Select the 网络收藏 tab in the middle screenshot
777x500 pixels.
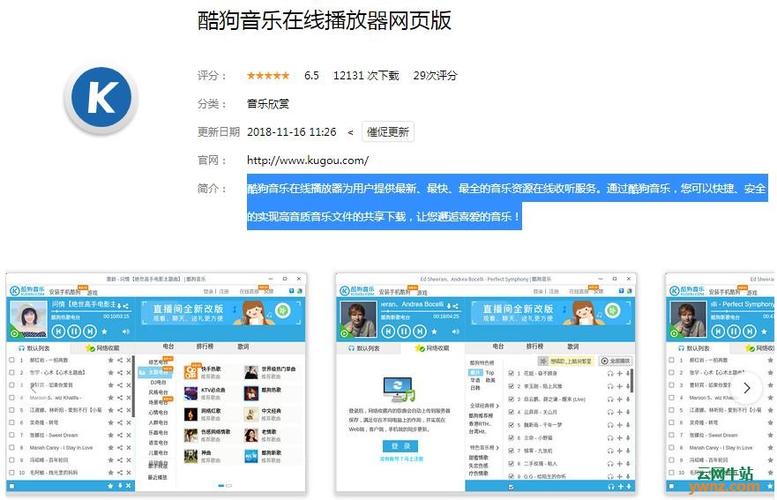click(432, 348)
